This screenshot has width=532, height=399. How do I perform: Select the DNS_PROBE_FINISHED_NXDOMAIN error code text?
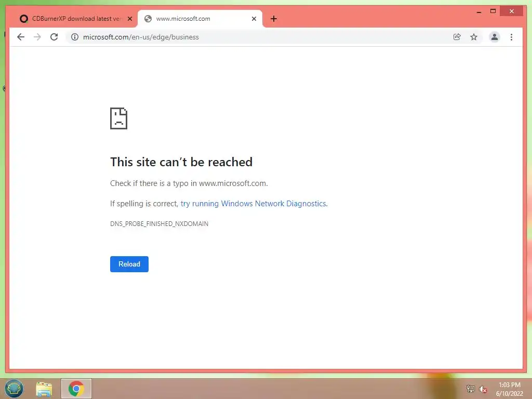tap(159, 223)
